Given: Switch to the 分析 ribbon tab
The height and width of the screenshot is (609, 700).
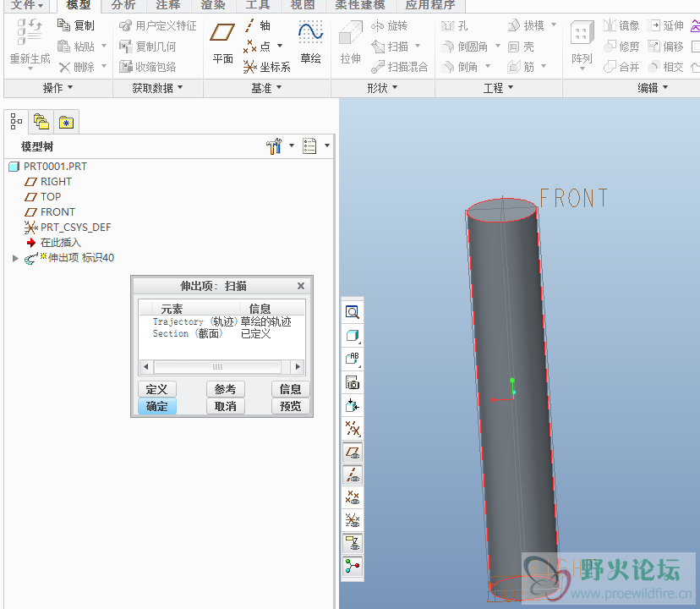Looking at the screenshot, I should [123, 5].
